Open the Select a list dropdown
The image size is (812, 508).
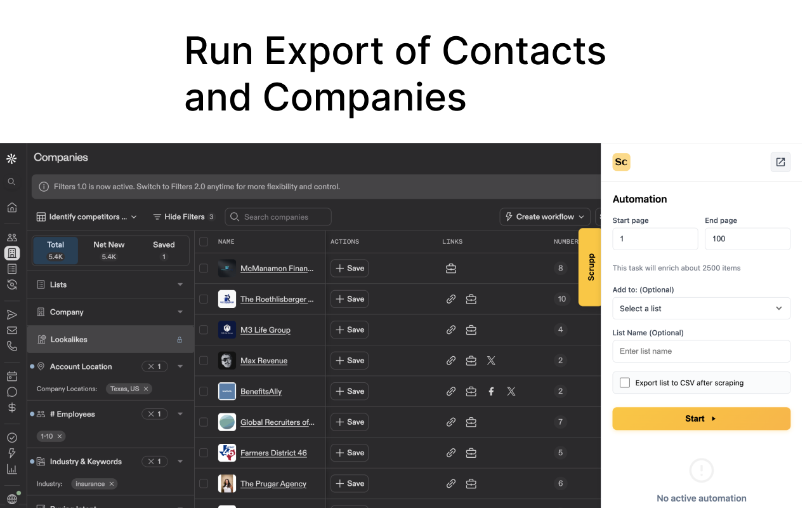pos(701,308)
